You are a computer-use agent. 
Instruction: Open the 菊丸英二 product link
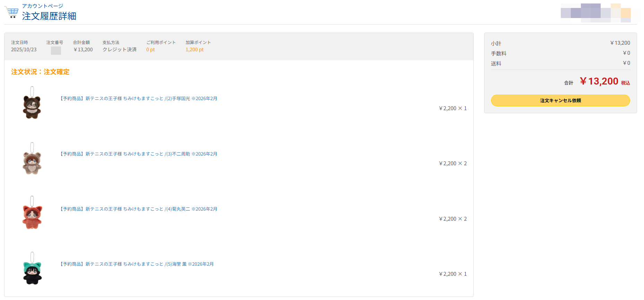[139, 209]
